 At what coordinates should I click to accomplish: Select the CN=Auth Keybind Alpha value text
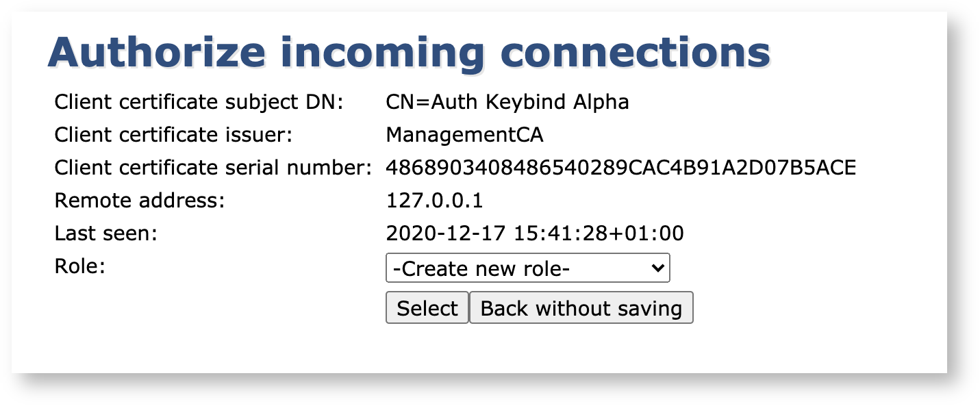coord(507,103)
